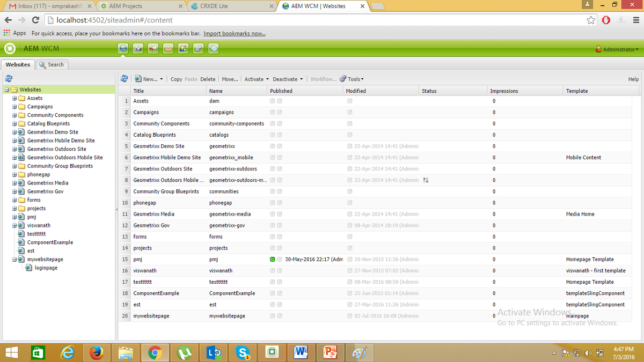Image resolution: width=644 pixels, height=362 pixels.
Task: Collapse the mywebsitepage tree node
Action: pyautogui.click(x=14, y=259)
